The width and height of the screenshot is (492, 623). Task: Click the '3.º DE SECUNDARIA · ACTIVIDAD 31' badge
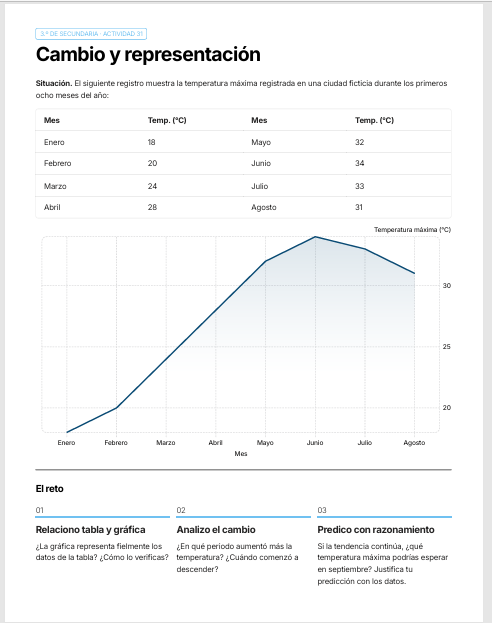click(91, 34)
